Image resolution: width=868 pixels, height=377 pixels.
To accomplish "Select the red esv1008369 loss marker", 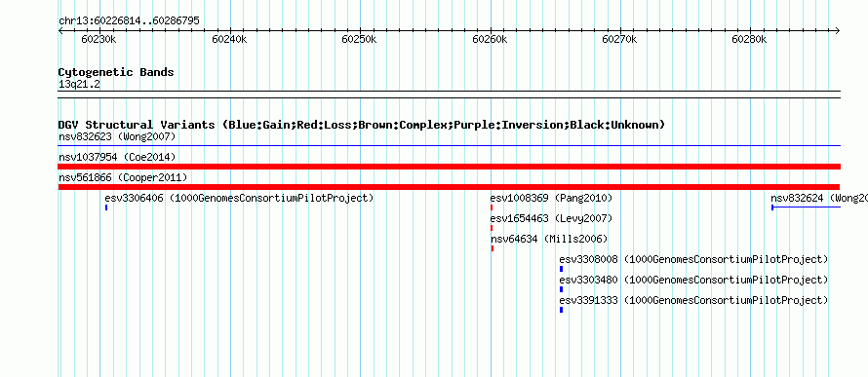I will coord(491,207).
